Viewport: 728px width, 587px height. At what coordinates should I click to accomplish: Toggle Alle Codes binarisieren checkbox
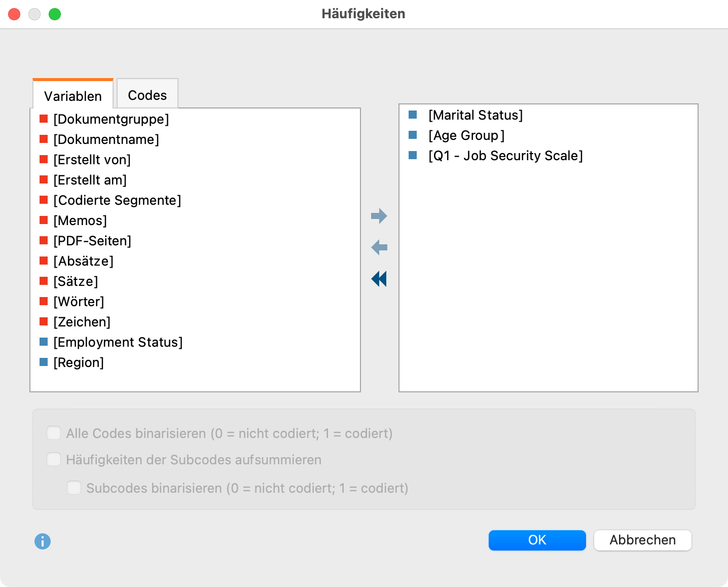pos(54,433)
